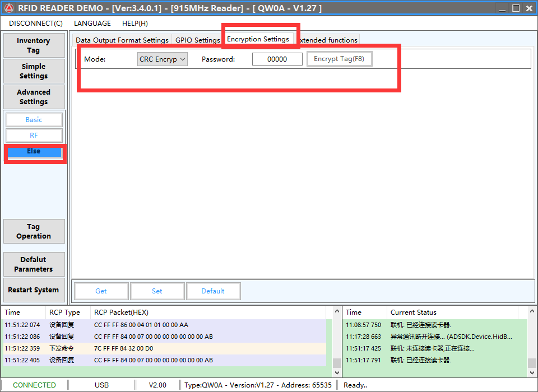Viewport: 538px width, 392px height.
Task: Click the RFID app logo icon
Action: pyautogui.click(x=9, y=8)
